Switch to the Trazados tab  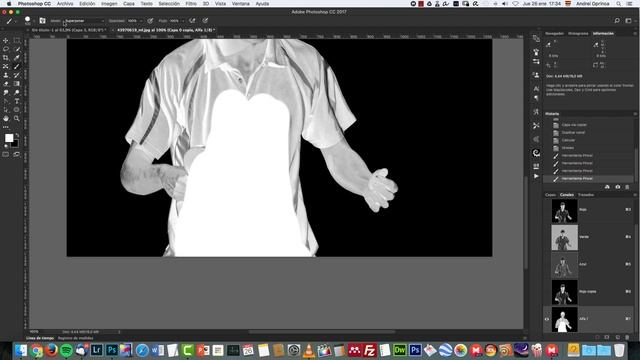(586, 195)
